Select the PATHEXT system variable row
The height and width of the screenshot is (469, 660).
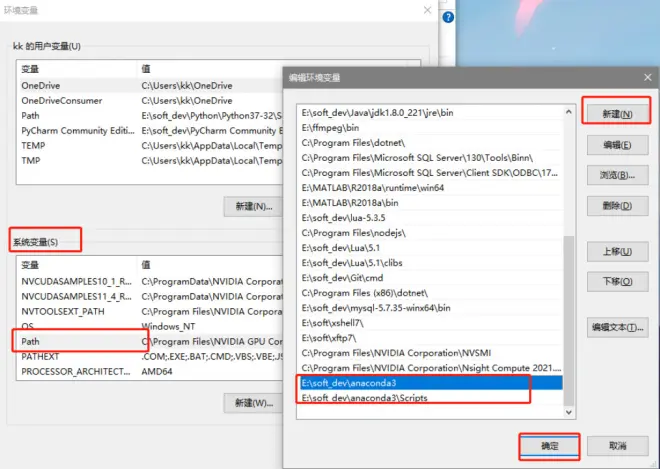tap(151, 357)
